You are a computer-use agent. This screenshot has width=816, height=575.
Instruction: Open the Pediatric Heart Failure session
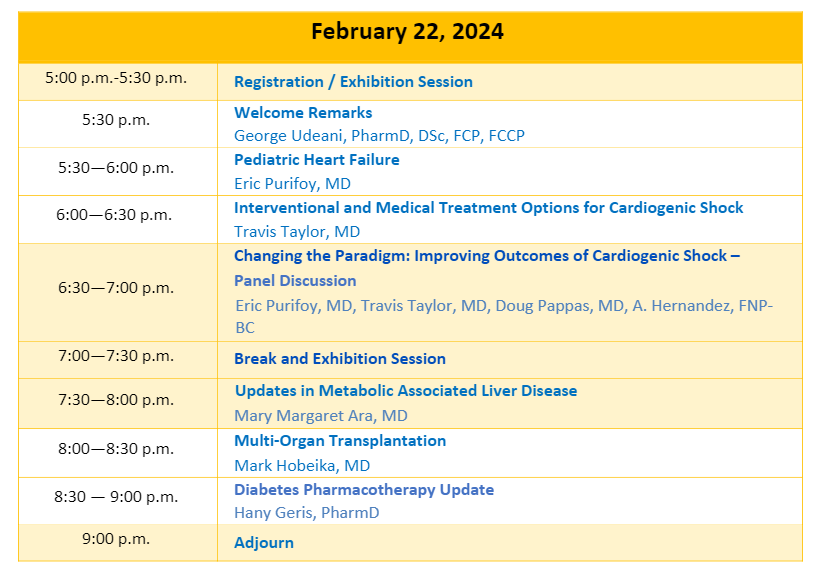point(316,160)
